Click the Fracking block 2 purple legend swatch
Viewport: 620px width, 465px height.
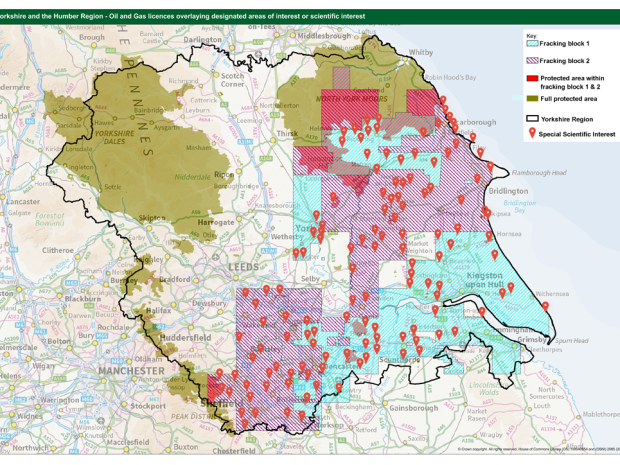point(532,61)
